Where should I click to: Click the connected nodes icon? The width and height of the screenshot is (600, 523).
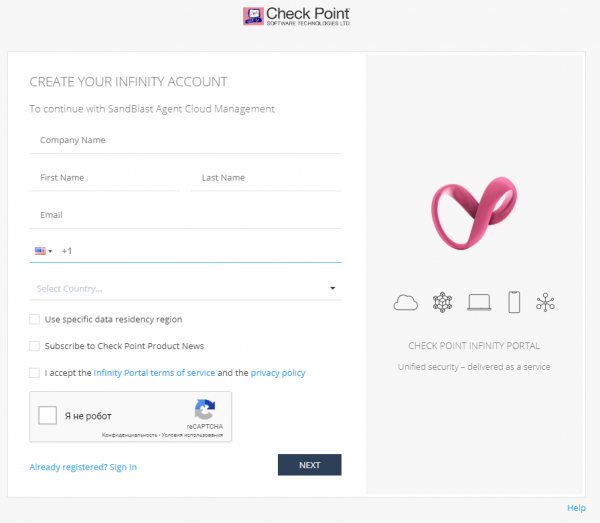pyautogui.click(x=545, y=302)
